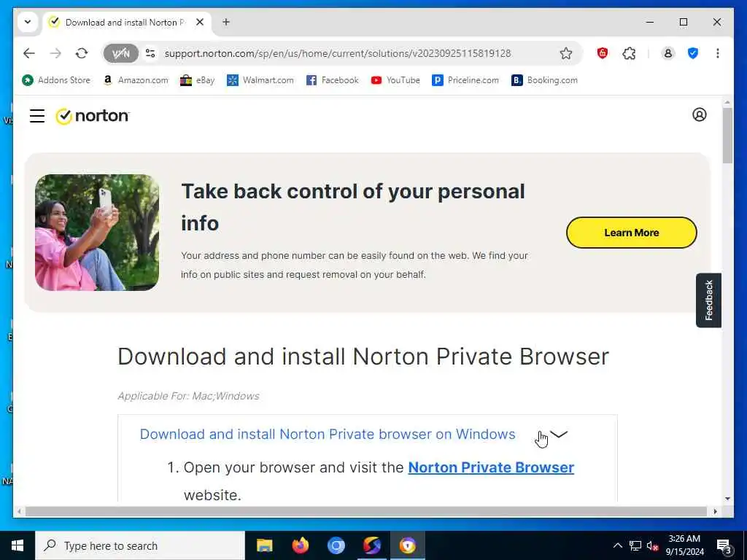Open a new tab with plus button
This screenshot has width=747, height=560.
pos(226,23)
